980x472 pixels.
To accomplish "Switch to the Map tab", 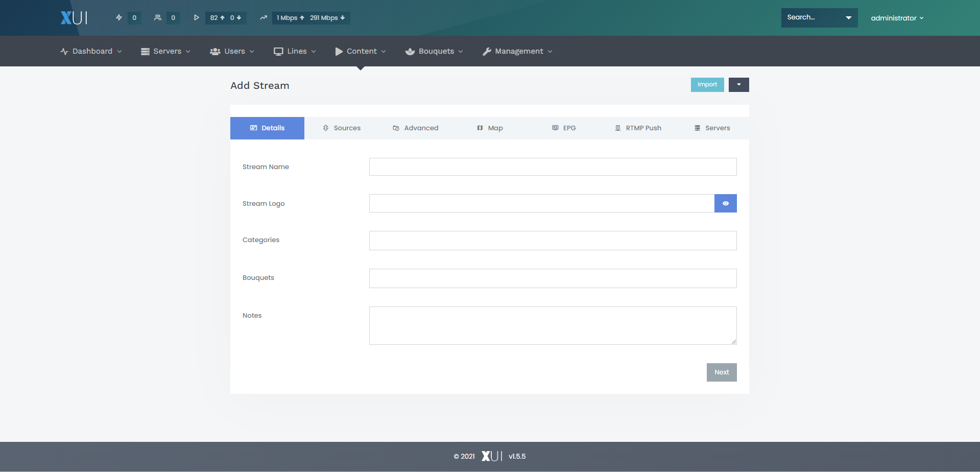I will point(490,128).
